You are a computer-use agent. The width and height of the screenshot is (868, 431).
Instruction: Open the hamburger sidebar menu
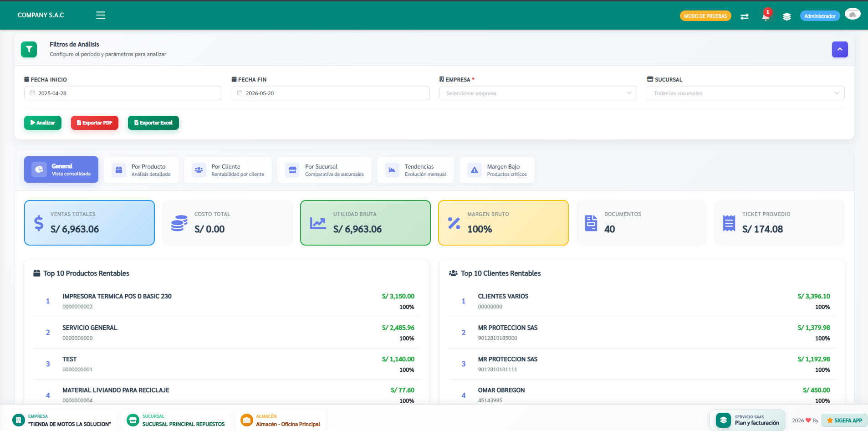coord(101,15)
